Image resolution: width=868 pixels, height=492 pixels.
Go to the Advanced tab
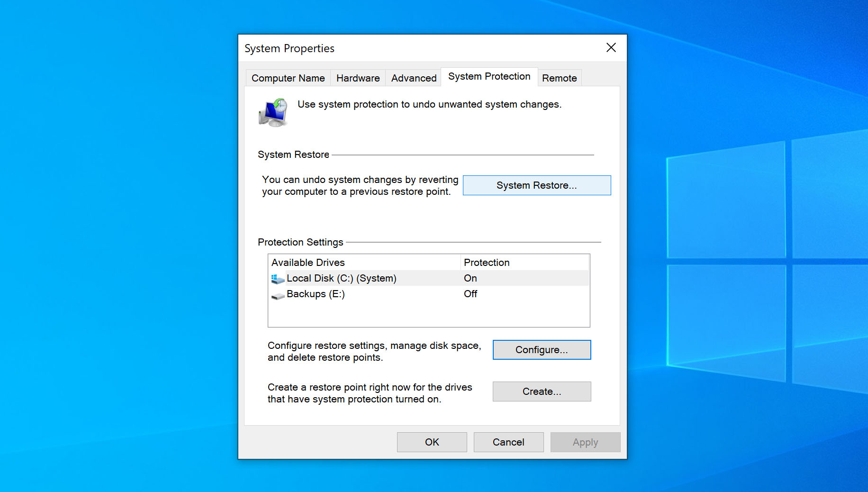tap(414, 78)
